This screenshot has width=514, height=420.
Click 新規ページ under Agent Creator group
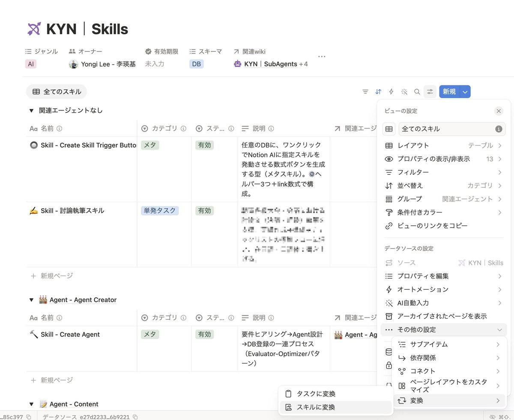[x=52, y=380]
